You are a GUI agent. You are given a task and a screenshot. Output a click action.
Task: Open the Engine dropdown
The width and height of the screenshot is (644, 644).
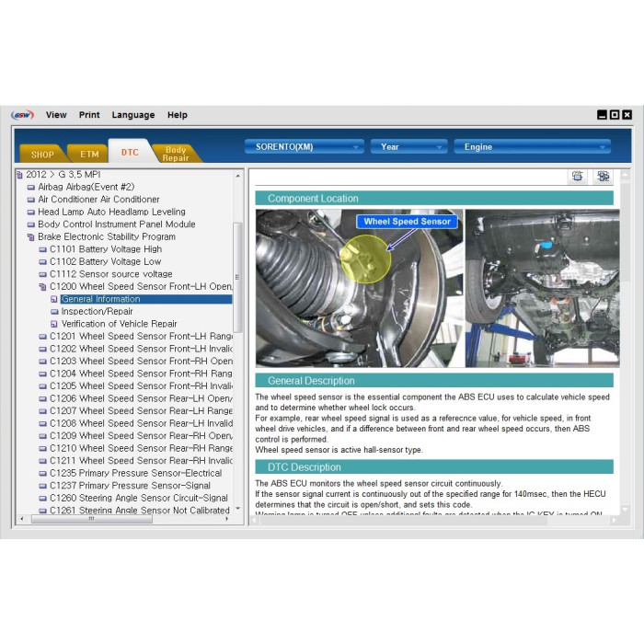tap(532, 146)
